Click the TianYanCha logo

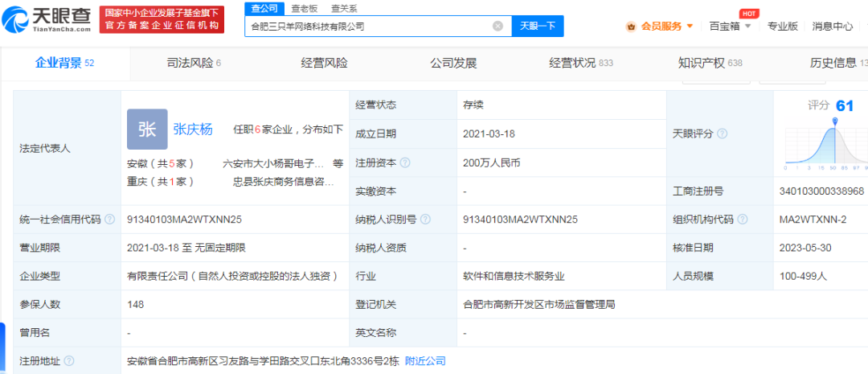47,19
